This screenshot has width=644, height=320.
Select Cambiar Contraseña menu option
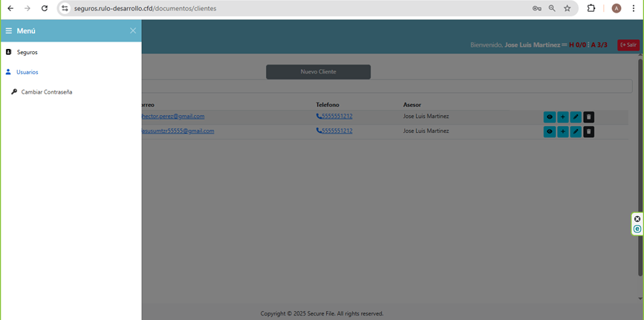[x=46, y=92]
